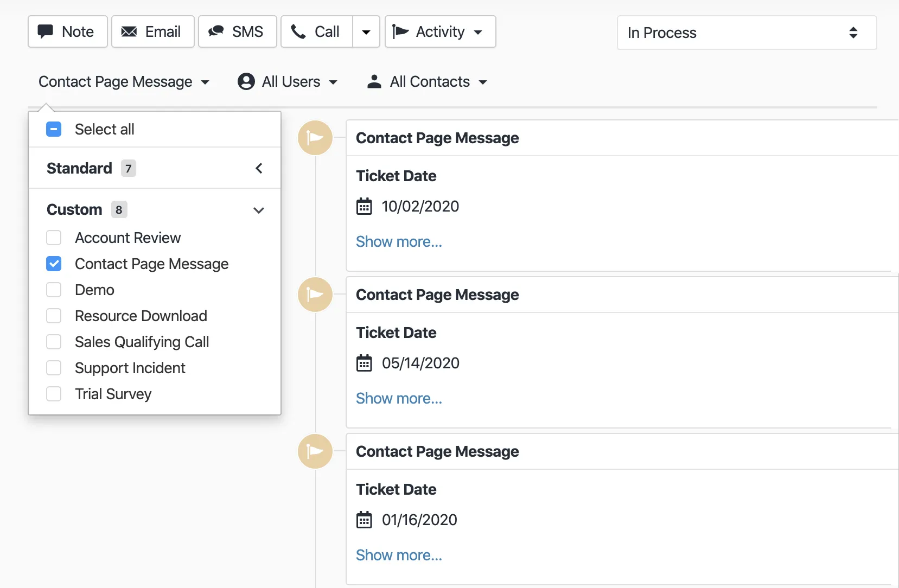This screenshot has width=899, height=588.
Task: Click the Sales Qualifying Call label
Action: [x=142, y=342]
